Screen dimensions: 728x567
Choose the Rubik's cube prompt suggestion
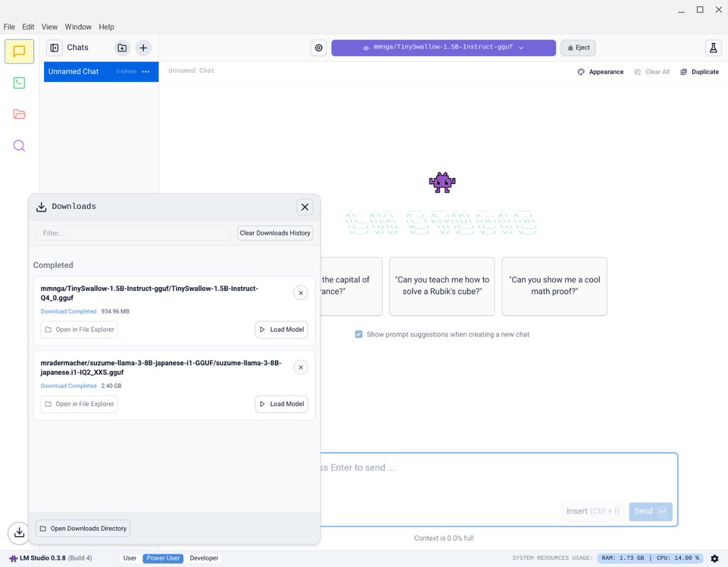point(442,286)
